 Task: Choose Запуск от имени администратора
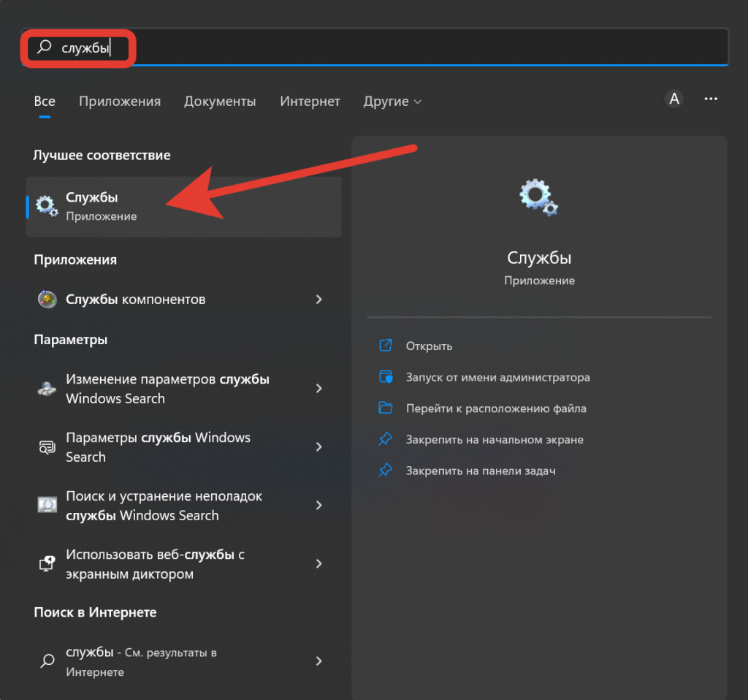click(497, 378)
